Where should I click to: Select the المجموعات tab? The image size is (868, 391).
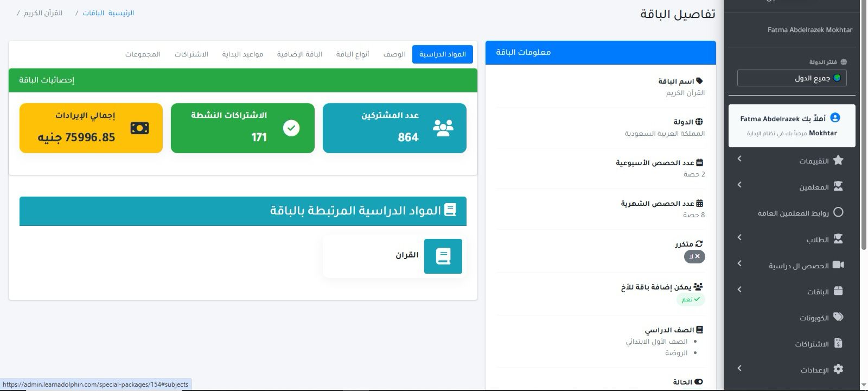143,54
